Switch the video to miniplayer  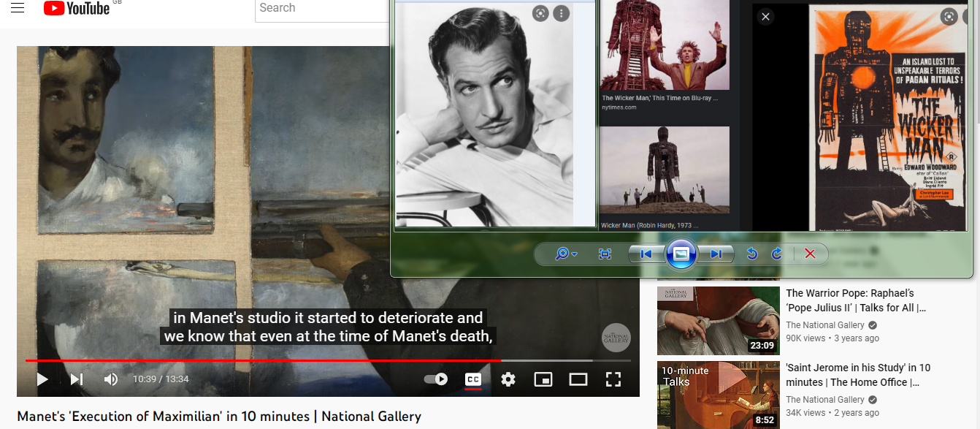543,379
